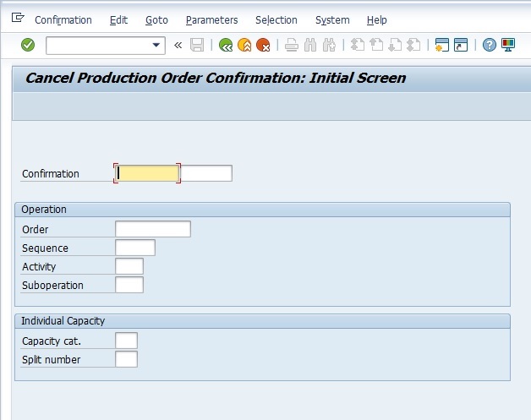Click the red Cancel icon
Viewport: 531px width, 420px height.
pos(263,45)
